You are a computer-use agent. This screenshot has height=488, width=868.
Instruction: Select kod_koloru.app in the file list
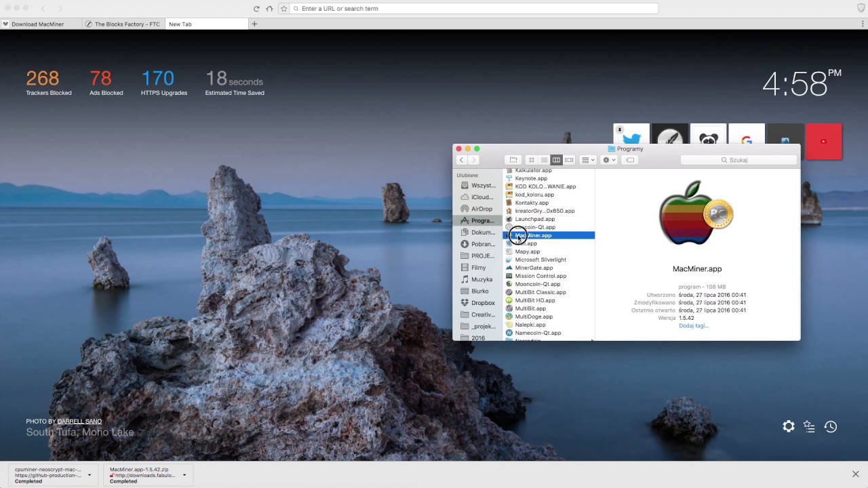tap(549, 195)
